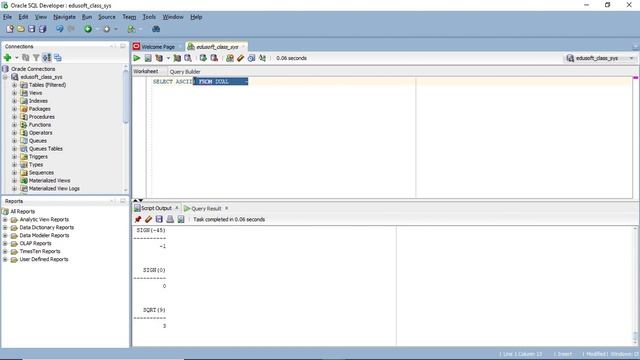The width and height of the screenshot is (640, 360).
Task: Print Script Output with the printer icon
Action: coord(170,220)
